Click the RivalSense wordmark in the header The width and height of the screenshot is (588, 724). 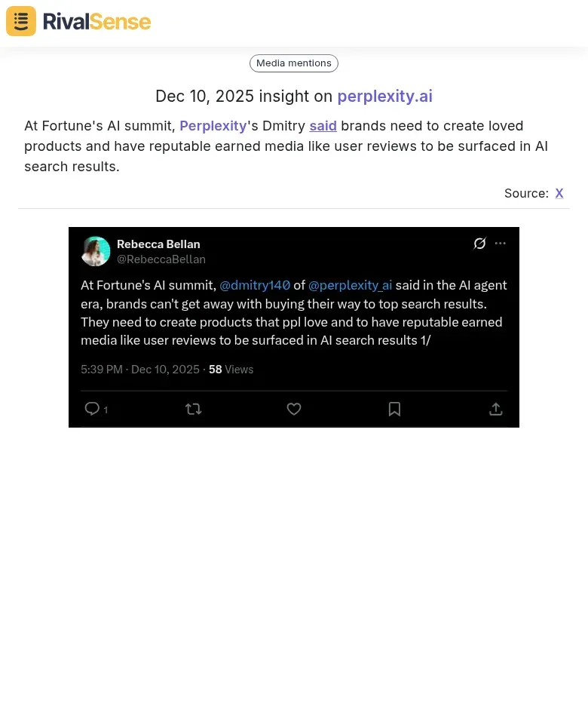click(96, 21)
